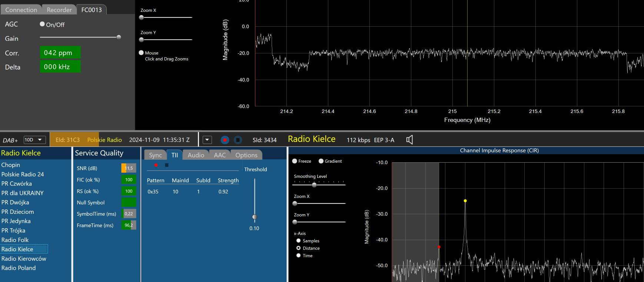The width and height of the screenshot is (644, 282).
Task: Mute audio with the speaker icon
Action: tap(409, 140)
